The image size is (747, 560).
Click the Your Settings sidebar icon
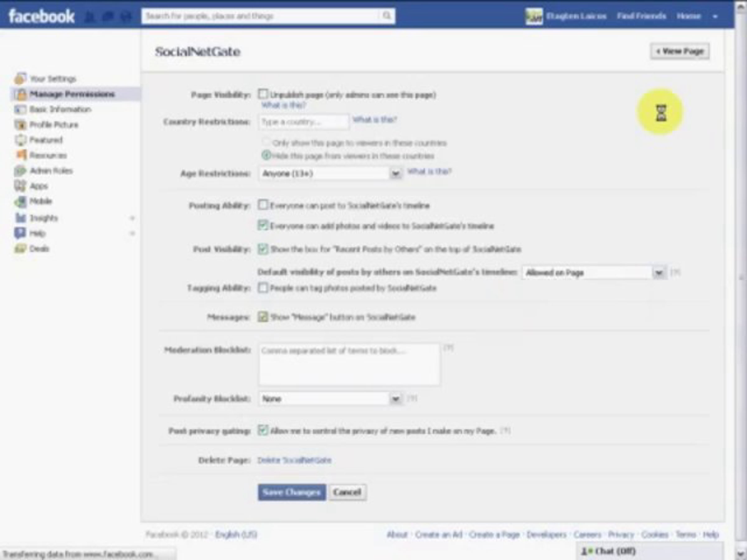coord(20,79)
